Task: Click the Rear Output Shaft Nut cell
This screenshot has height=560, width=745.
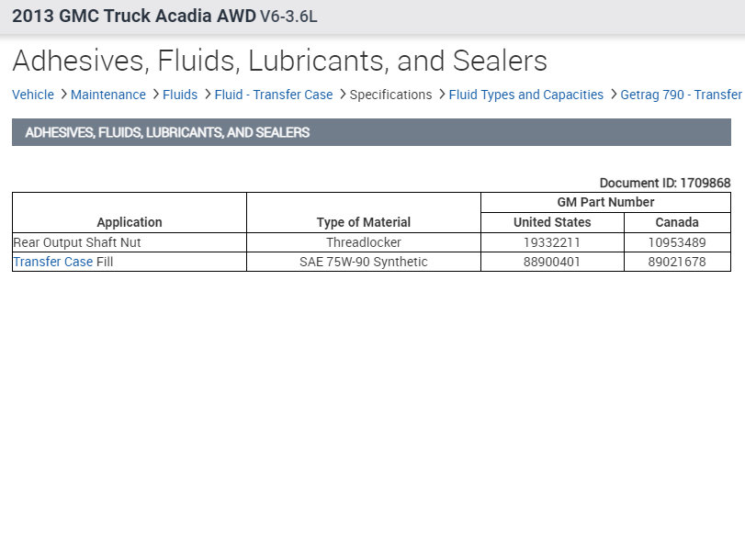Action: click(x=130, y=242)
